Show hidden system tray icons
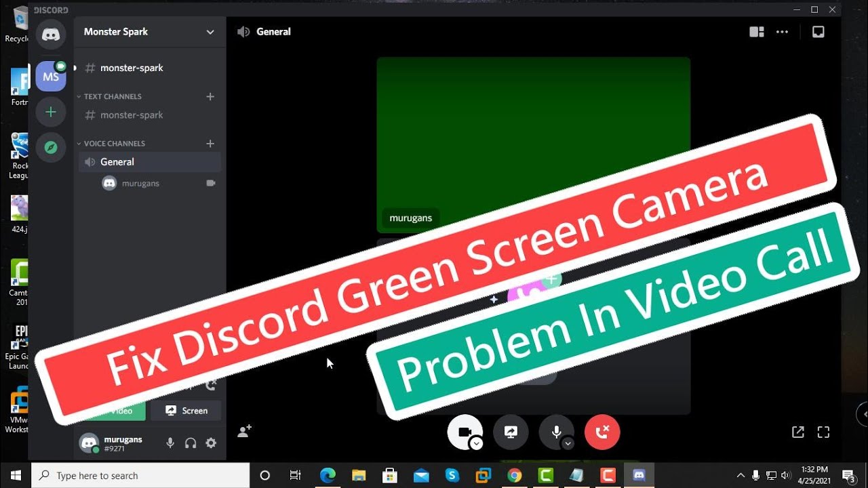This screenshot has height=488, width=868. tap(740, 475)
